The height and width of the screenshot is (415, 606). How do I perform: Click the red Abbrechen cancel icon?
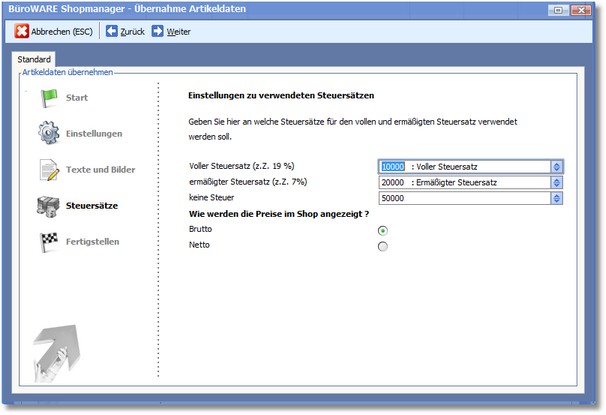(x=22, y=31)
